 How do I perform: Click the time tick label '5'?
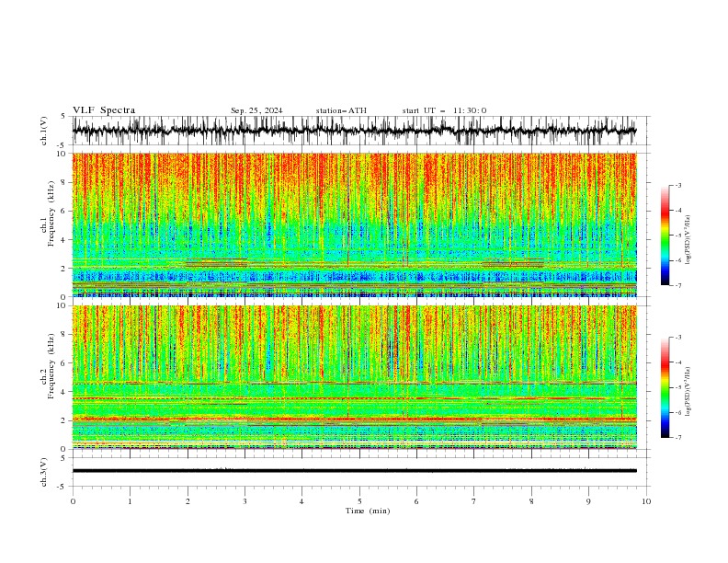pos(359,501)
